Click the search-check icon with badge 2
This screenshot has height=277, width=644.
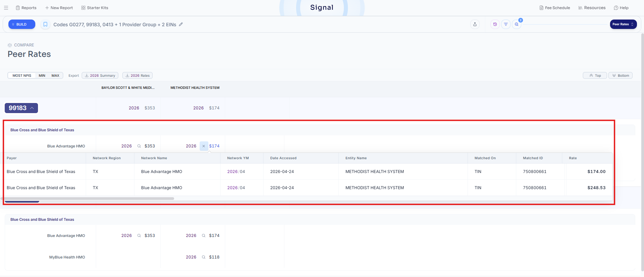point(517,24)
